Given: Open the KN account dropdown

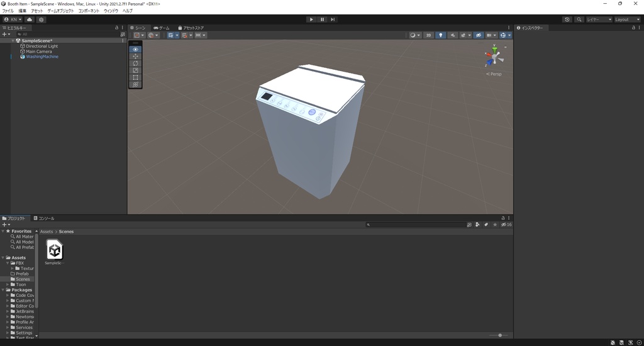Looking at the screenshot, I should pos(13,20).
